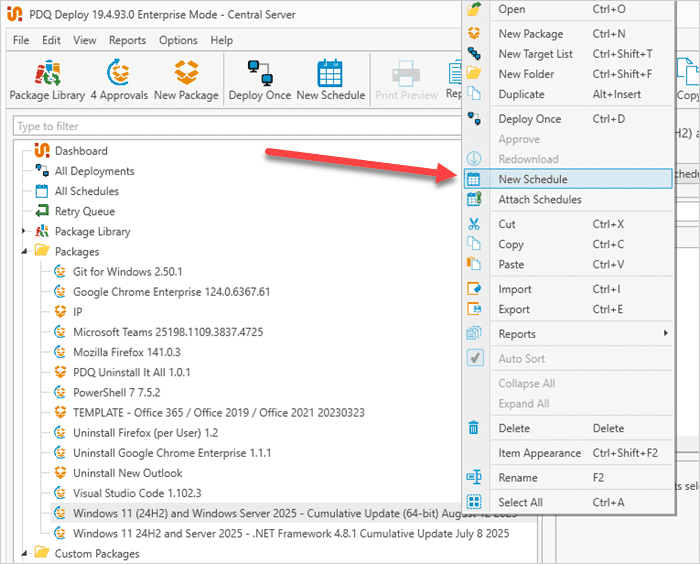Choose Copy in context menu
The width and height of the screenshot is (700, 564).
pos(568,244)
